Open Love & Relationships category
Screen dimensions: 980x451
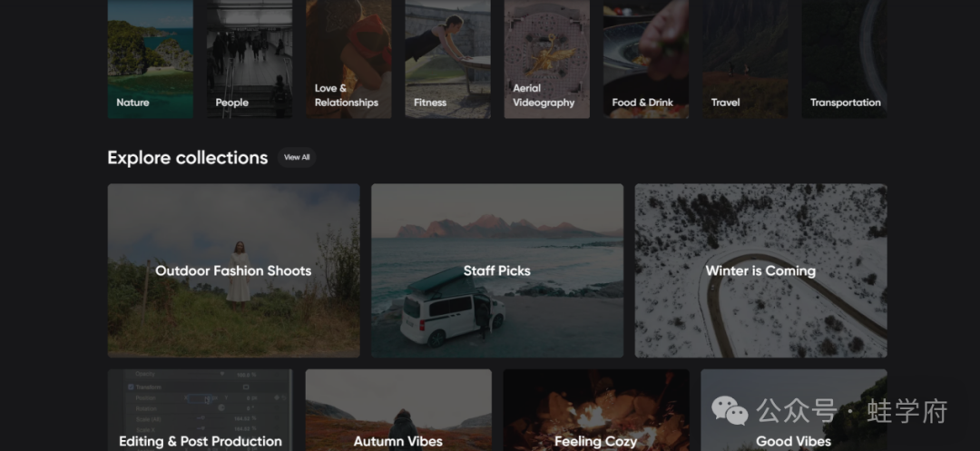[348, 59]
